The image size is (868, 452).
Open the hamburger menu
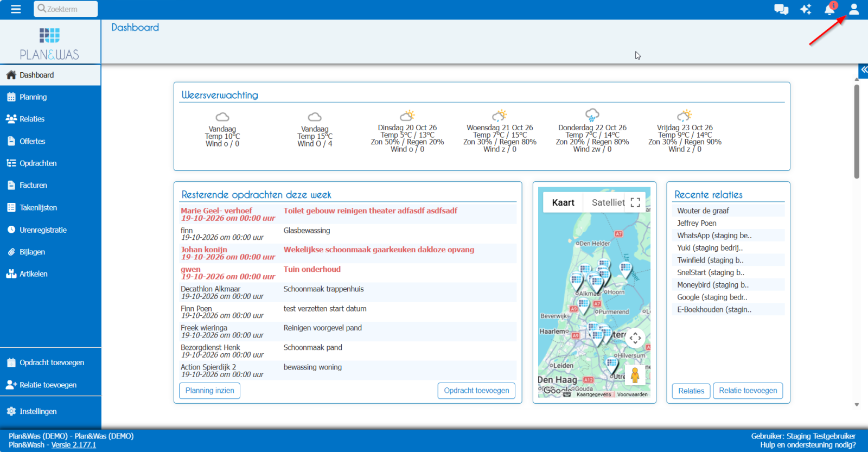coord(16,9)
